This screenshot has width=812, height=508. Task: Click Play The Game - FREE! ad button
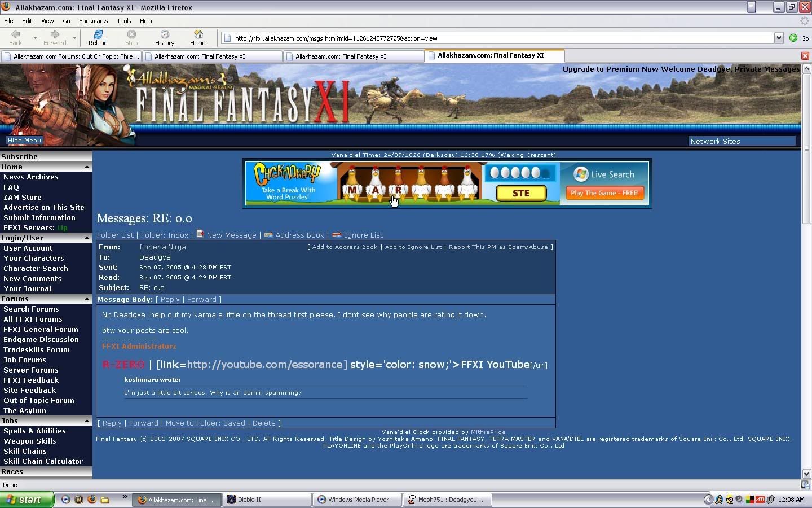(604, 193)
